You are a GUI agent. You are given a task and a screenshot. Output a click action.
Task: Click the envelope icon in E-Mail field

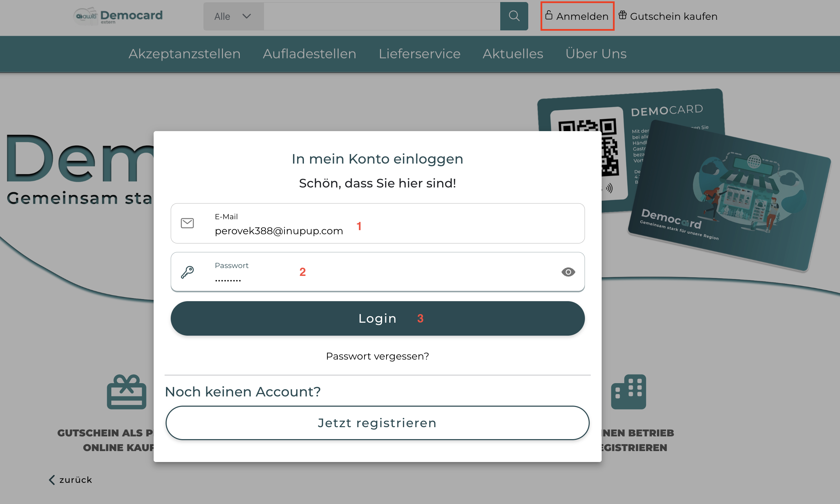[x=187, y=223]
